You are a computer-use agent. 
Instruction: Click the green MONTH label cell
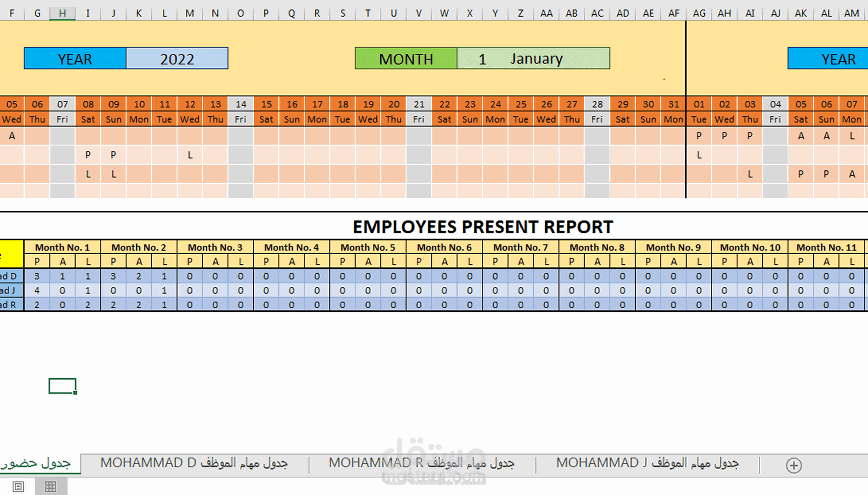click(x=405, y=59)
